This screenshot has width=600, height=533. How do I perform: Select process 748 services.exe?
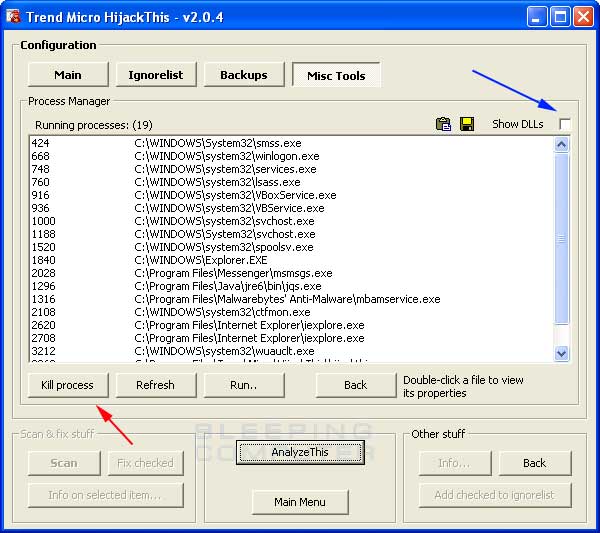292,169
